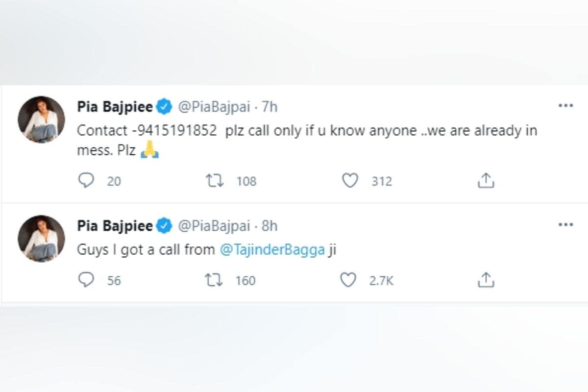Click @PiaBajpai handle on the 8h tweet

pyautogui.click(x=214, y=225)
